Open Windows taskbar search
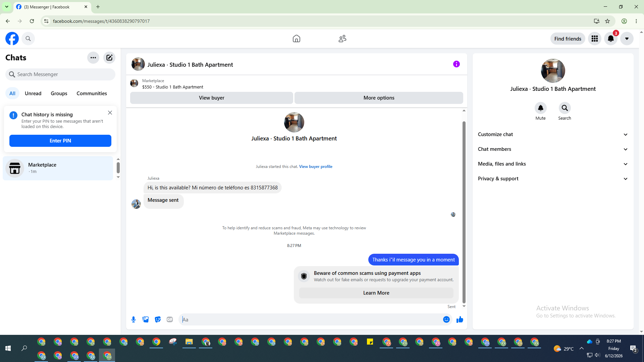The height and width of the screenshot is (362, 644). tap(24, 349)
